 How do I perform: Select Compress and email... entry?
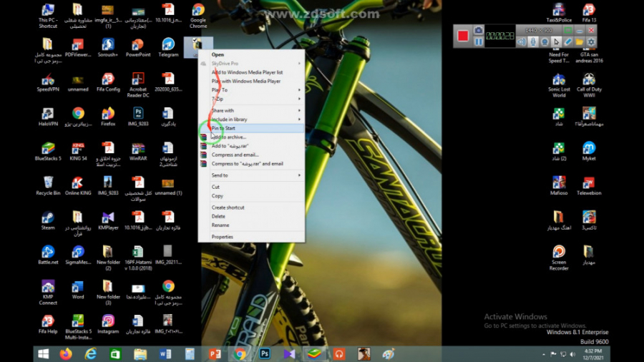coord(251,155)
